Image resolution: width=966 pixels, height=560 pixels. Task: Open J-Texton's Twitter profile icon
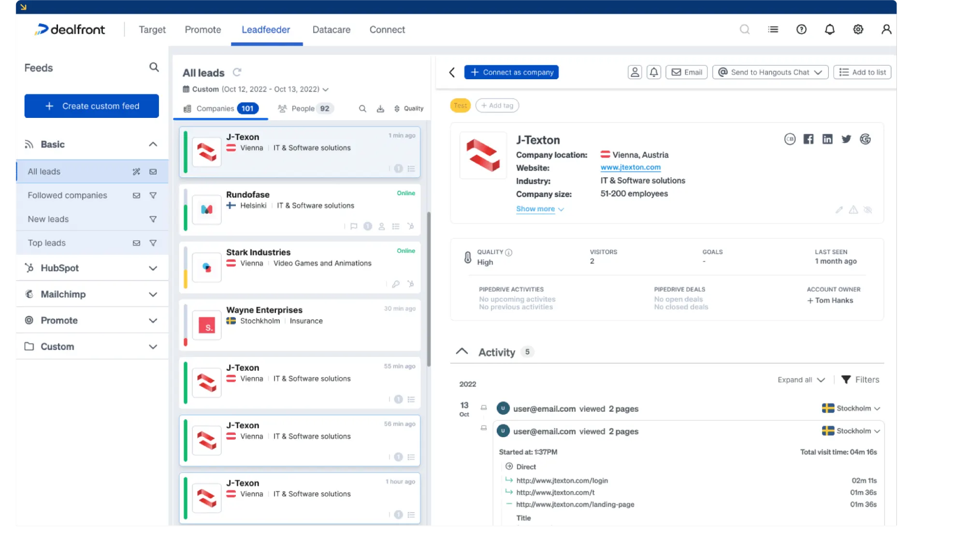(x=846, y=139)
